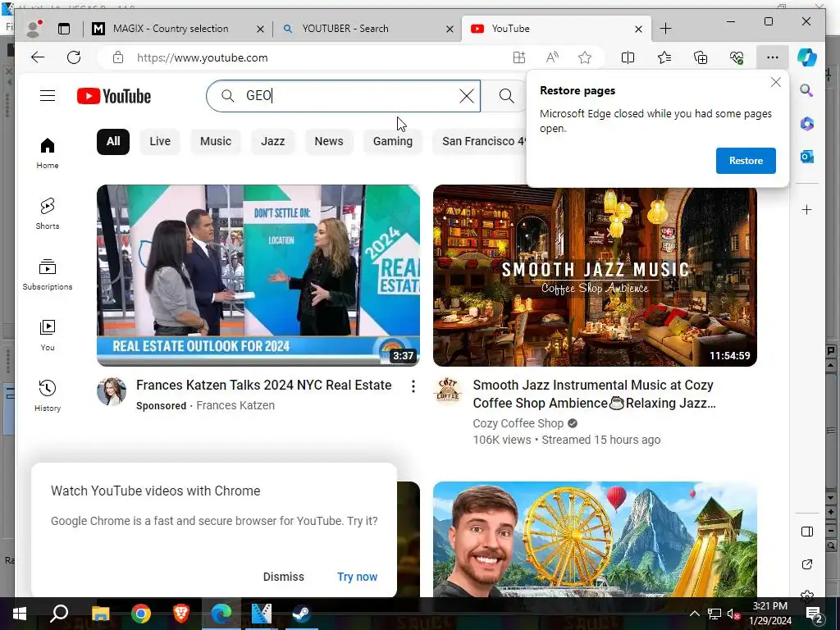Open the YouTube hamburger guide menu
The image size is (840, 630).
coord(48,96)
